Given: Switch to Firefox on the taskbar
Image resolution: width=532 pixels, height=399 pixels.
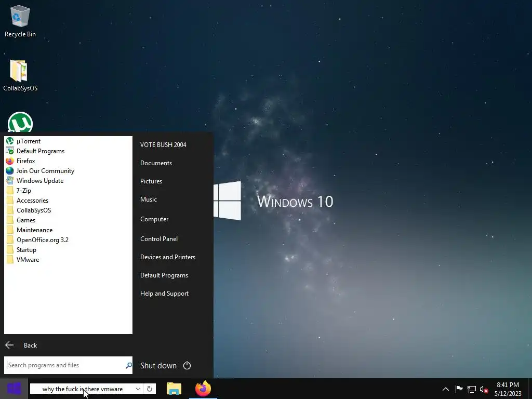Looking at the screenshot, I should click(203, 389).
